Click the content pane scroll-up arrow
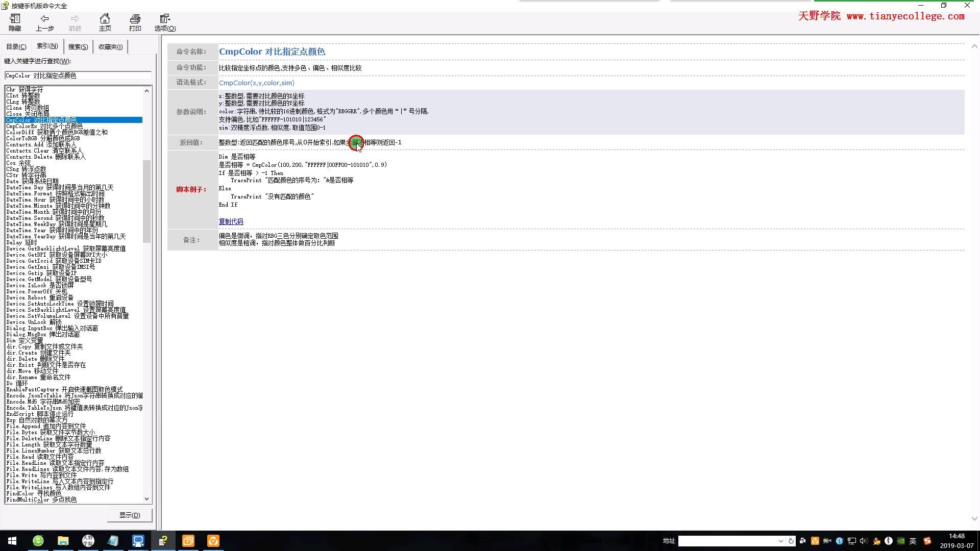Image resolution: width=980 pixels, height=551 pixels. tap(974, 46)
